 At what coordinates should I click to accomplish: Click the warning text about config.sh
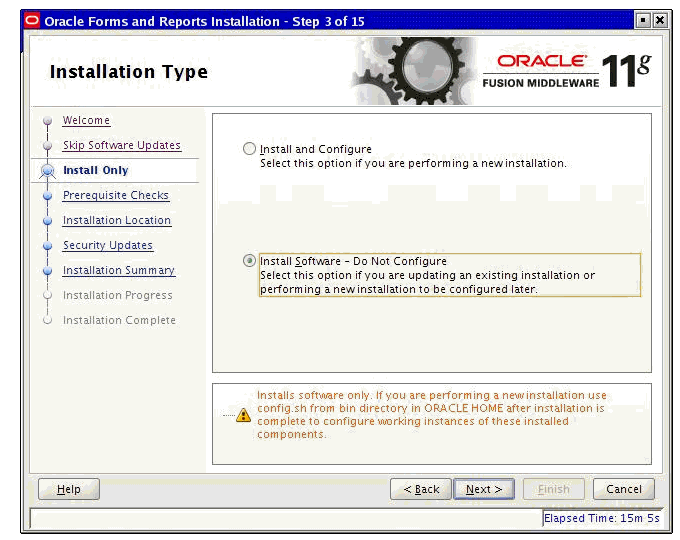click(x=432, y=415)
